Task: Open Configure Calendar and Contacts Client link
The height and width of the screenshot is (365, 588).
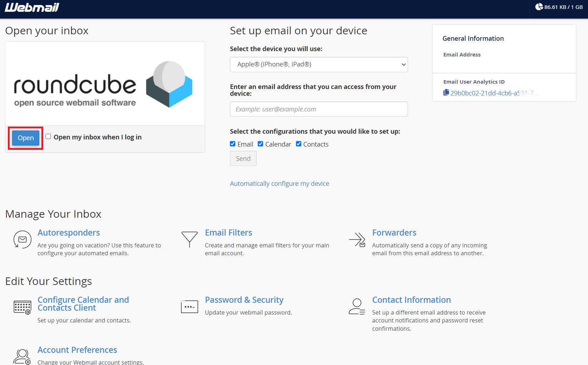Action: (x=83, y=304)
